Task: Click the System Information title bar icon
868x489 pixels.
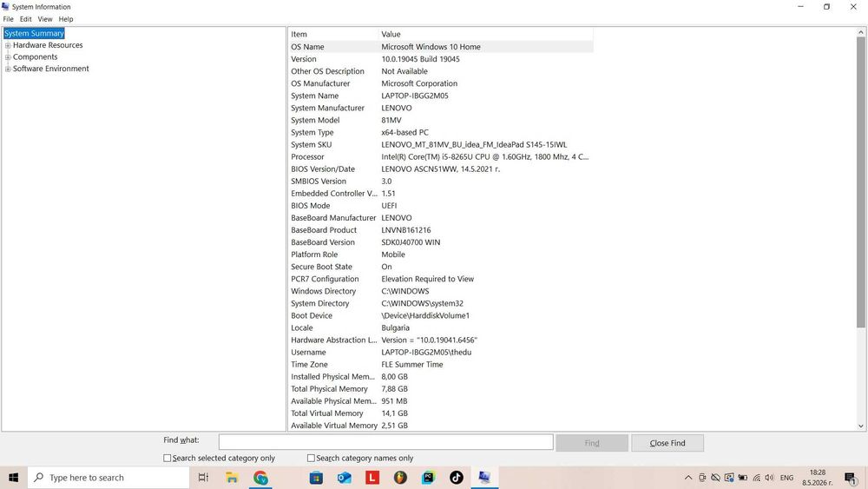Action: (5, 7)
